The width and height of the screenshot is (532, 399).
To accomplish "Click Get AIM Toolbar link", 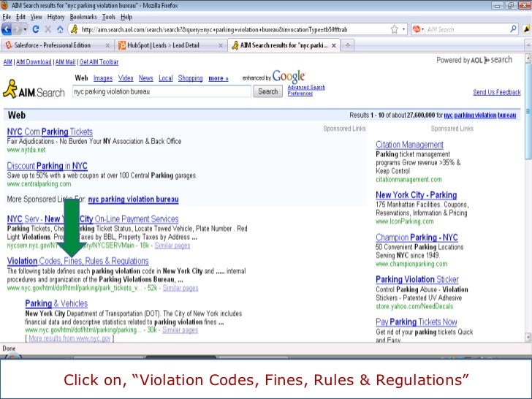I will 99,62.
